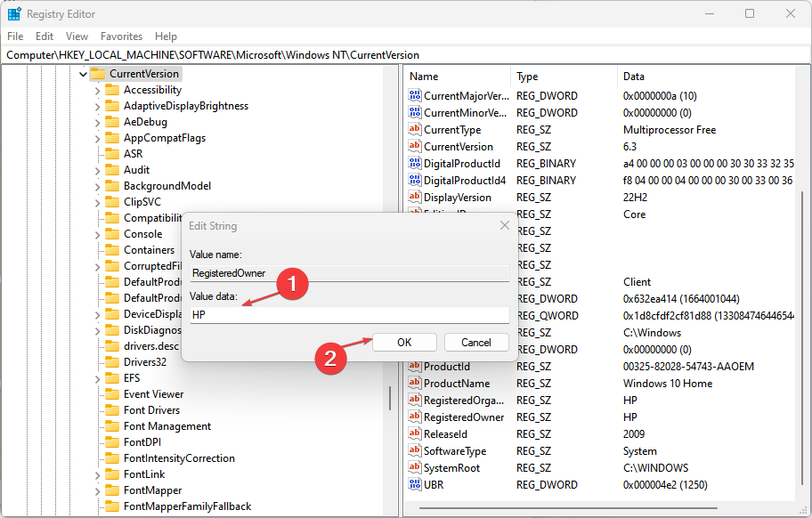Expand the Console key

[x=97, y=235]
